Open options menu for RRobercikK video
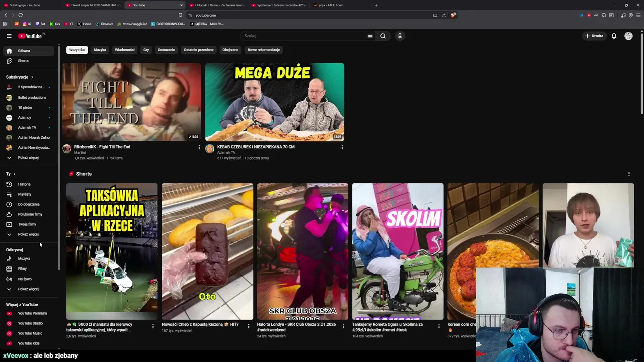 (199, 147)
